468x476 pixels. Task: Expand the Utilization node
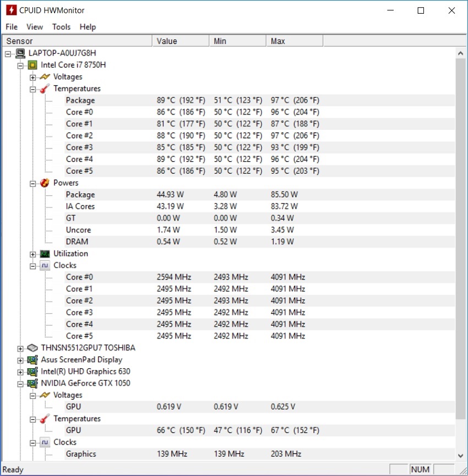[x=33, y=254]
